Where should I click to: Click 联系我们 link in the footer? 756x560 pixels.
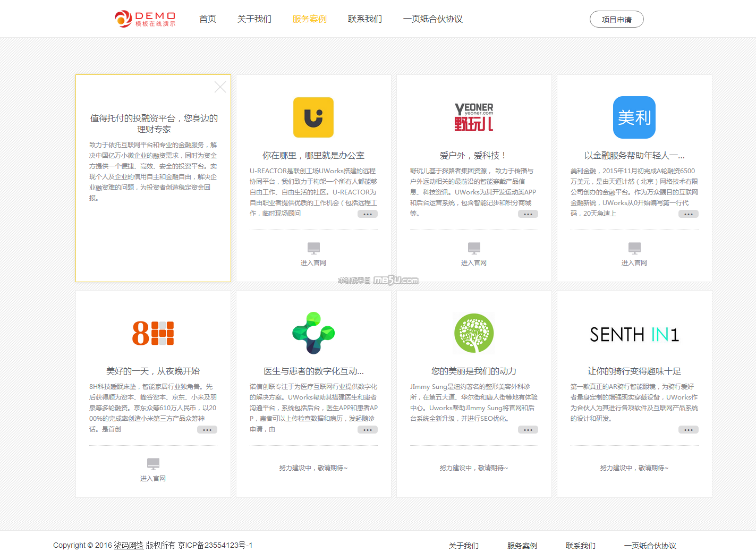(580, 546)
